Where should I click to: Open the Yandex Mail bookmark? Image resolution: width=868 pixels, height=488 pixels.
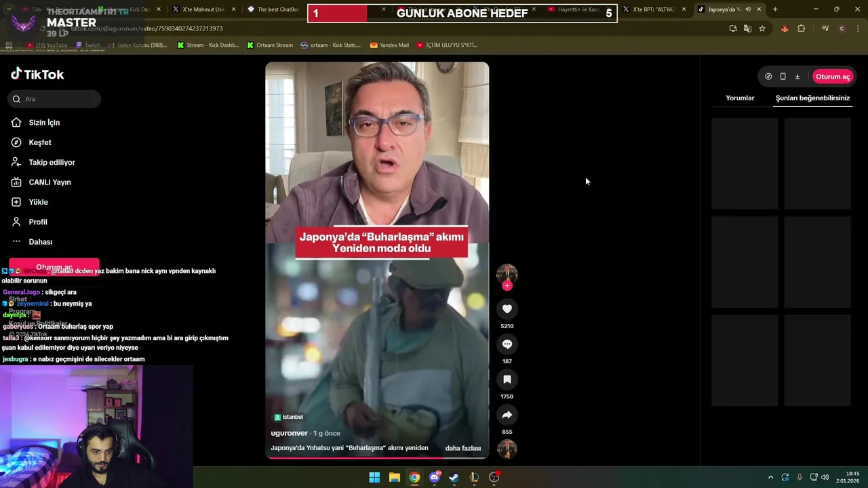click(389, 45)
